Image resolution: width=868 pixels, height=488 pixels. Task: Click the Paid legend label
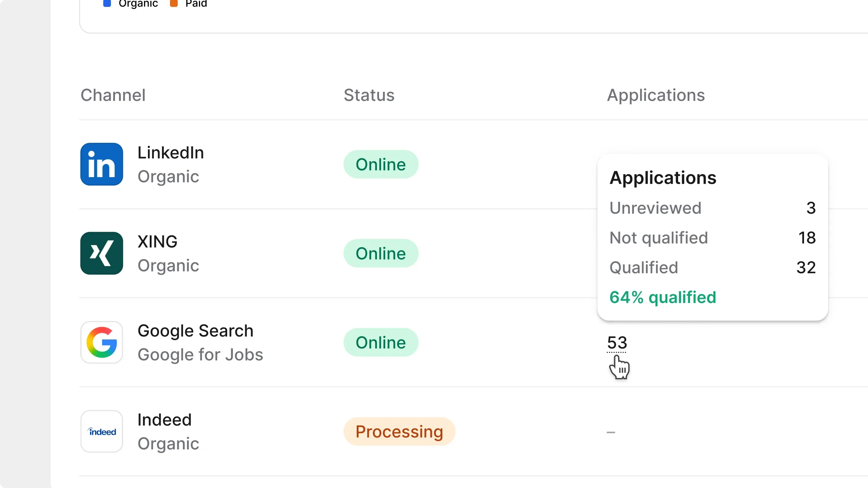point(196,4)
